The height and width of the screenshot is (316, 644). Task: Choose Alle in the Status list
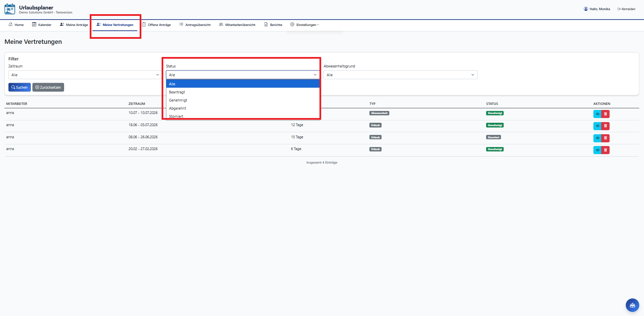243,84
